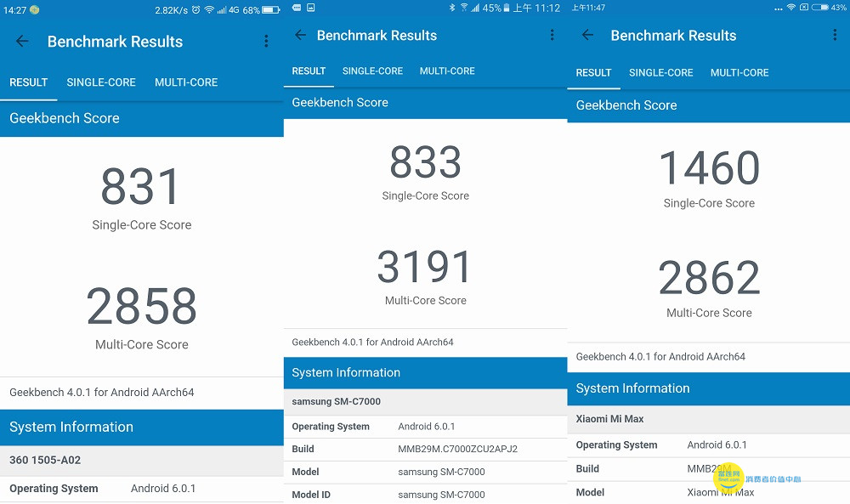850x504 pixels.
Task: Tap Operating System row on Samsung screen
Action: [426, 427]
